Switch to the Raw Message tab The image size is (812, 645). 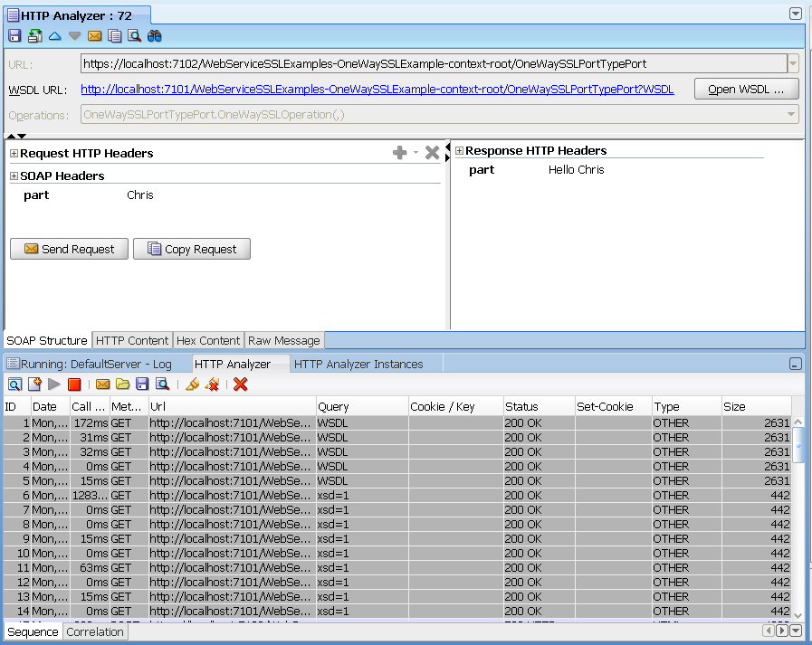283,341
